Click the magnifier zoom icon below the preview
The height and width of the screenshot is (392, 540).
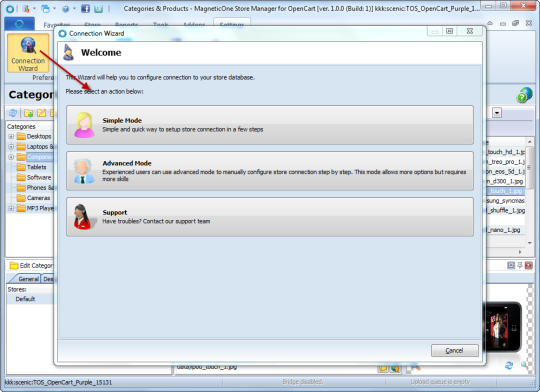point(525,365)
